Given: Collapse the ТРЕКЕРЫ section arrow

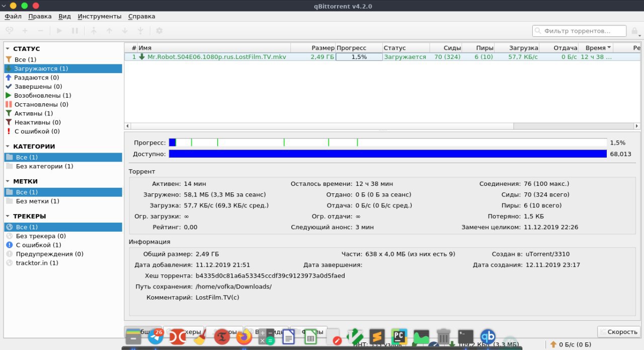Looking at the screenshot, I should [x=8, y=216].
